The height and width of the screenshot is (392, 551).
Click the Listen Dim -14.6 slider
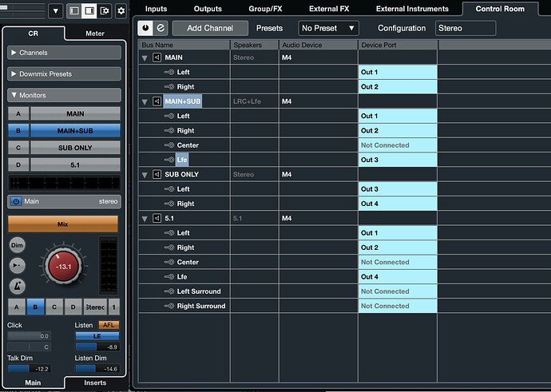click(97, 369)
